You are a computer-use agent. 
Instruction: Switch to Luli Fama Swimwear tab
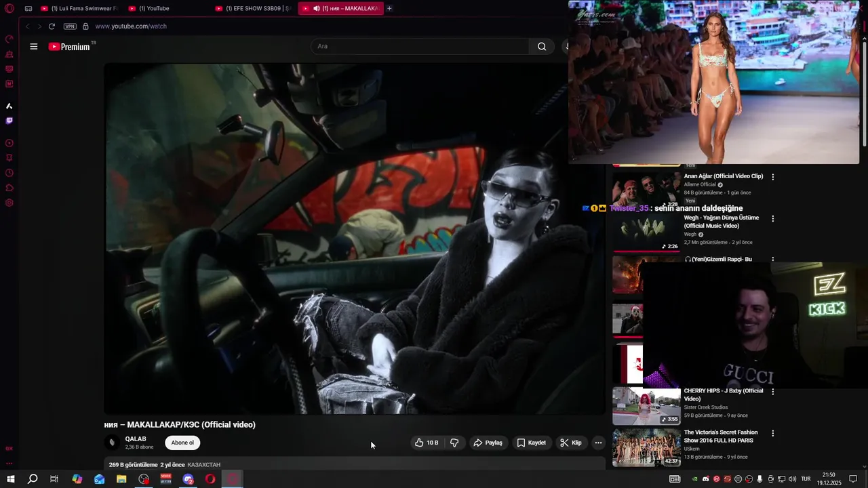(x=80, y=9)
